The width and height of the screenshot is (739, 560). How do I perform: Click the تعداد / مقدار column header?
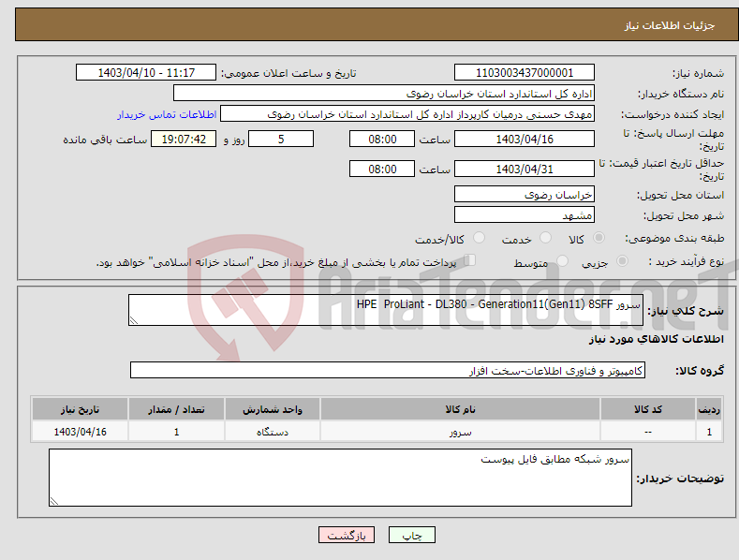point(176,409)
